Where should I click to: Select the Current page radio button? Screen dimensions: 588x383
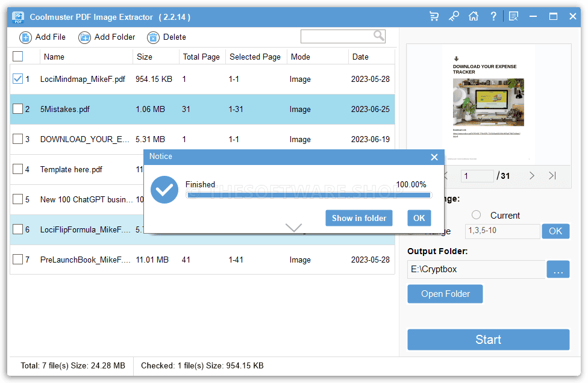(x=477, y=215)
